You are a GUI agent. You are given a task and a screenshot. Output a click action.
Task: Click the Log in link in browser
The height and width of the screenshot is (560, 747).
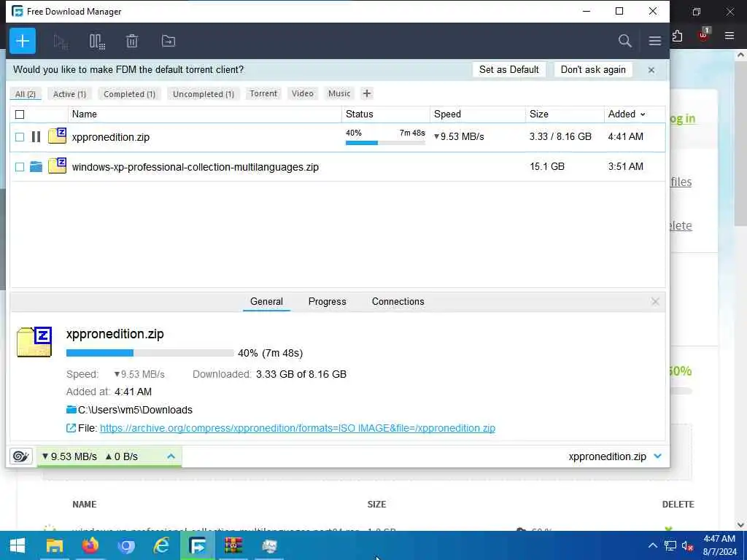(683, 119)
